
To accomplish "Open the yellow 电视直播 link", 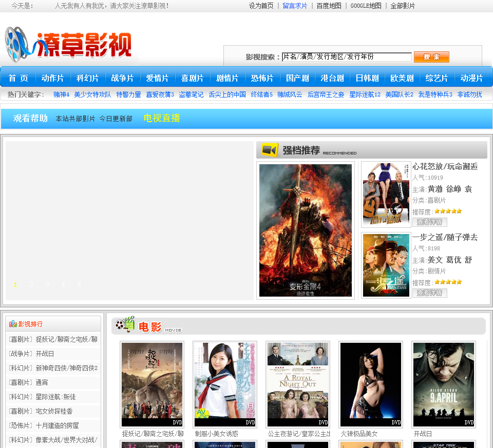I will point(162,118).
